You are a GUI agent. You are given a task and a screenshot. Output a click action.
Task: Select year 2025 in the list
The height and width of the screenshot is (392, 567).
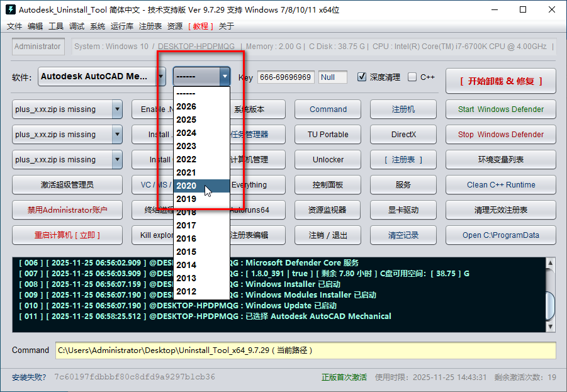pos(201,120)
